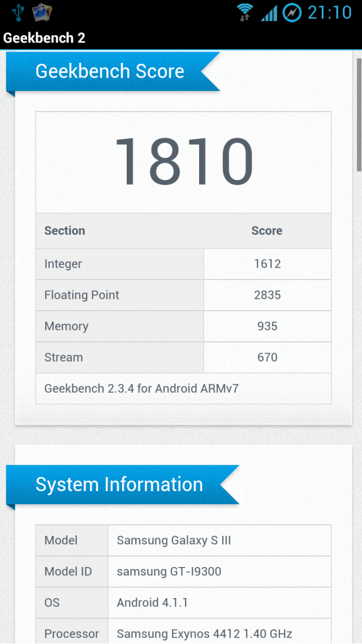
Task: Tap the Samsung Exynos 4412 1.40 GHz value
Action: pyautogui.click(x=219, y=632)
